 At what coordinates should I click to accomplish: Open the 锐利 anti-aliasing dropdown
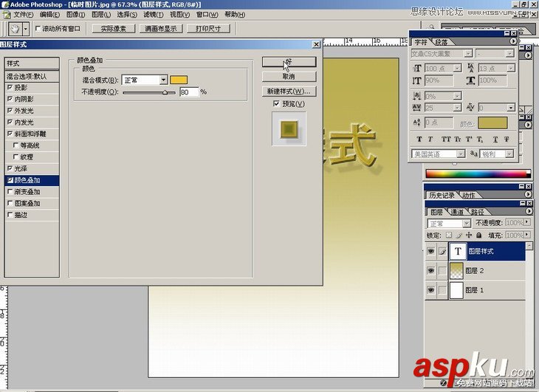click(x=509, y=154)
